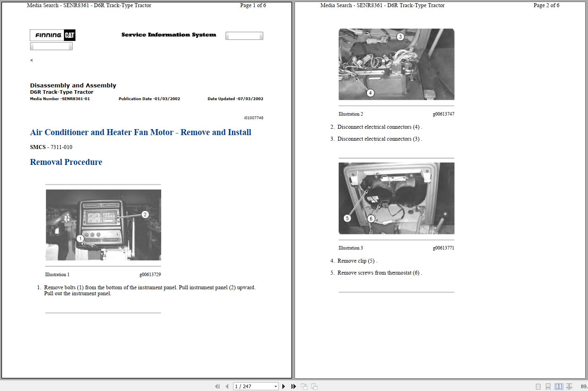Go back to previous view
The height and width of the screenshot is (391, 588).
tap(304, 386)
